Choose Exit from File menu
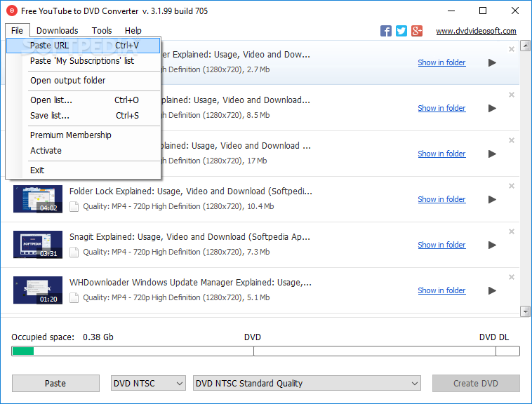The image size is (532, 404). tap(83, 170)
